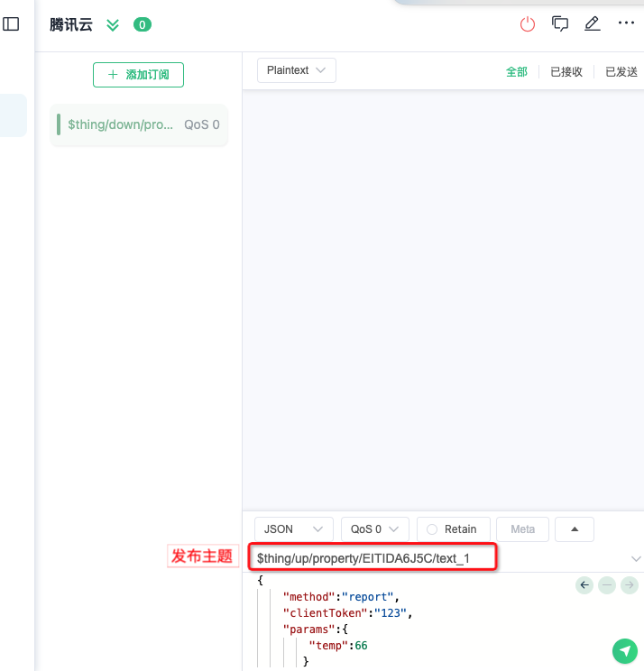The width and height of the screenshot is (644, 671).
Task: Toggle the left sidebar panel icon
Action: 11,24
